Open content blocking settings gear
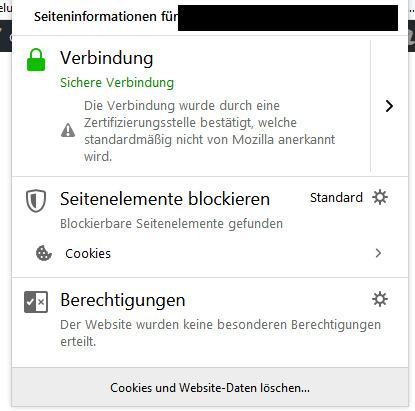 click(x=380, y=197)
